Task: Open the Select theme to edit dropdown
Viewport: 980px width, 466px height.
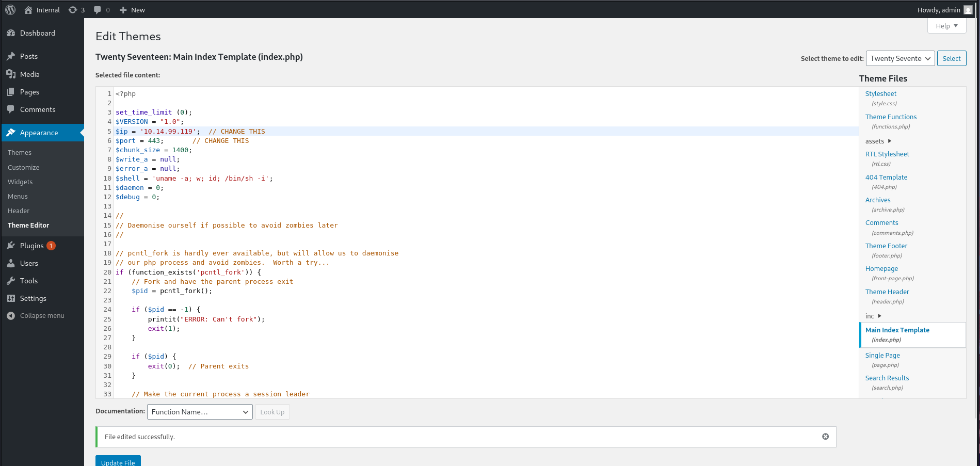Action: coord(901,58)
